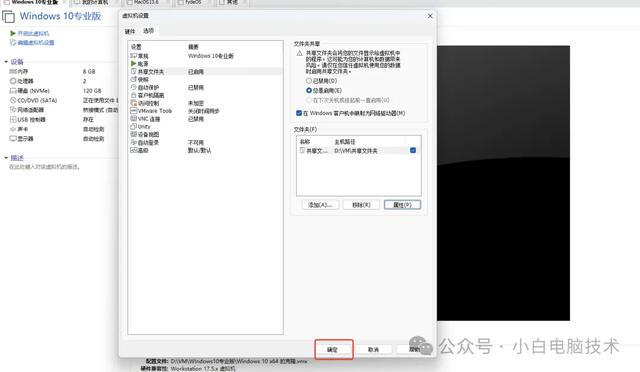Select the VNC 连接 settings entry
The width and height of the screenshot is (640, 372).
tap(145, 119)
